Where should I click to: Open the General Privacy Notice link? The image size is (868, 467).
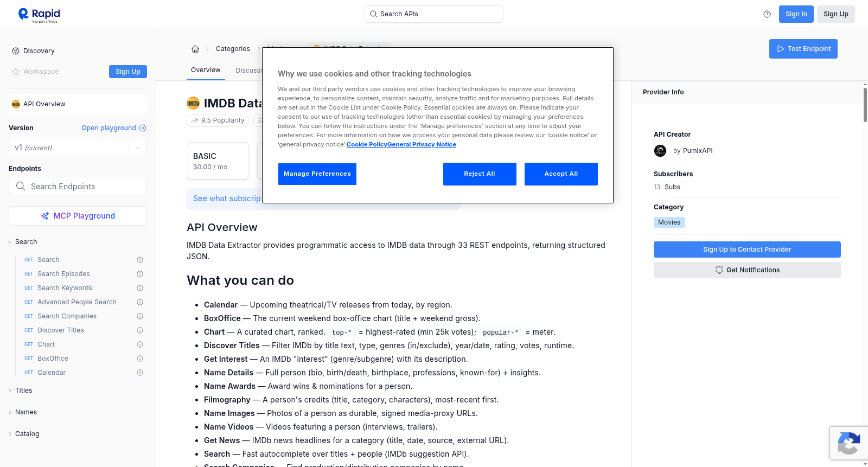tap(422, 144)
